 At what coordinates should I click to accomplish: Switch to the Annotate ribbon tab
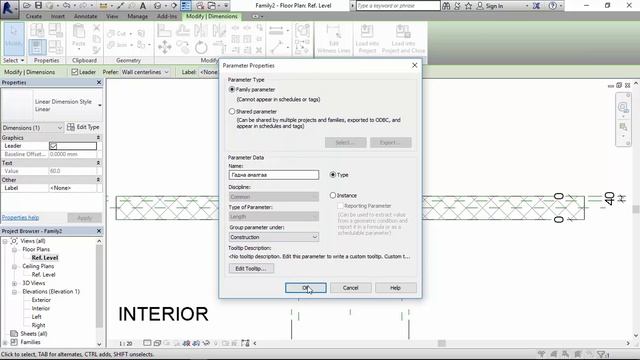tap(85, 16)
